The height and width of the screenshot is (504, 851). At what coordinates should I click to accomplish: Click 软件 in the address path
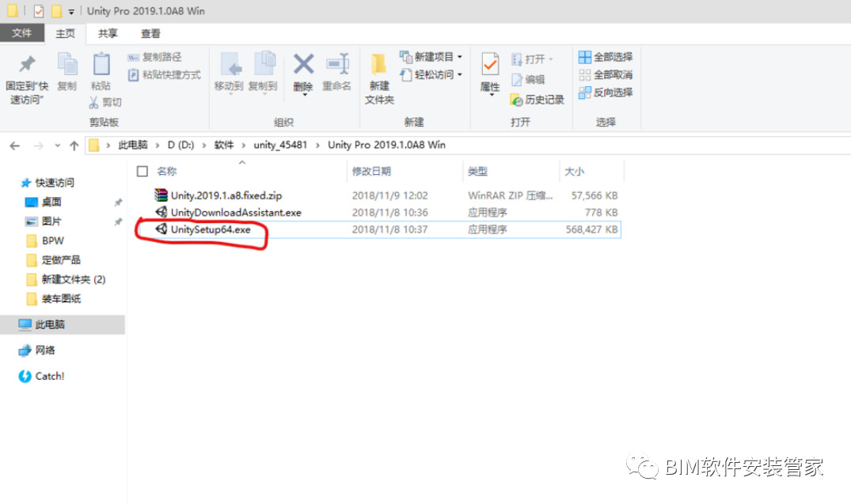[223, 145]
